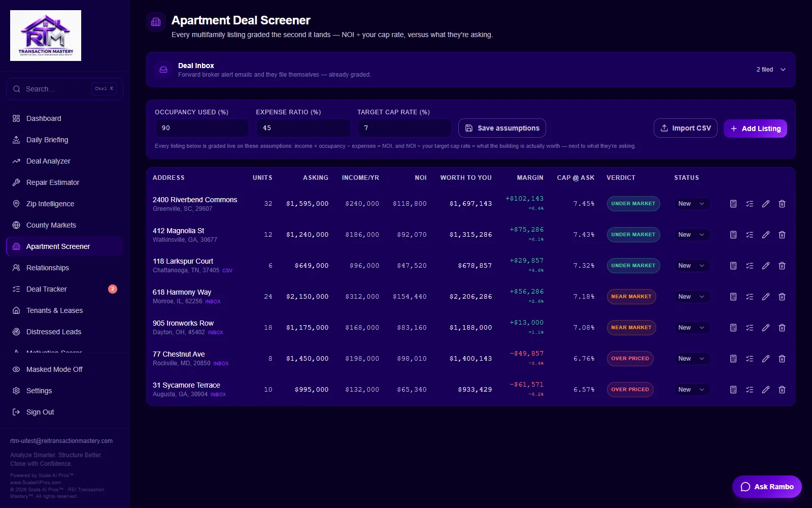
Task: Click the MARGIN column header
Action: [530, 178]
